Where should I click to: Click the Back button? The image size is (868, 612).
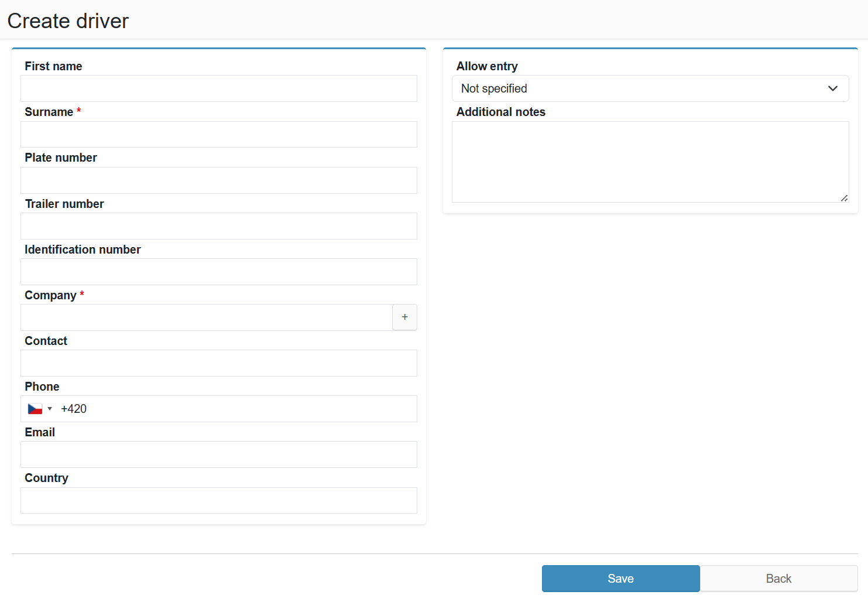click(778, 579)
